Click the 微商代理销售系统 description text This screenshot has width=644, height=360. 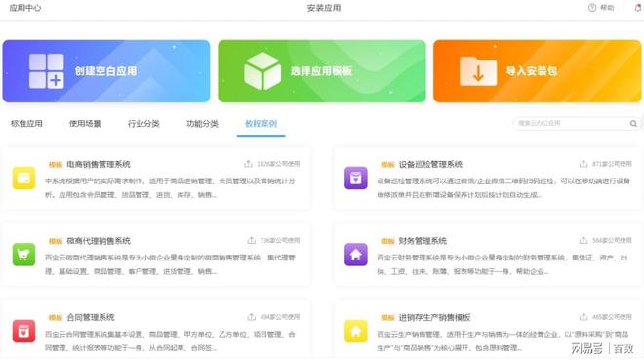click(x=170, y=264)
